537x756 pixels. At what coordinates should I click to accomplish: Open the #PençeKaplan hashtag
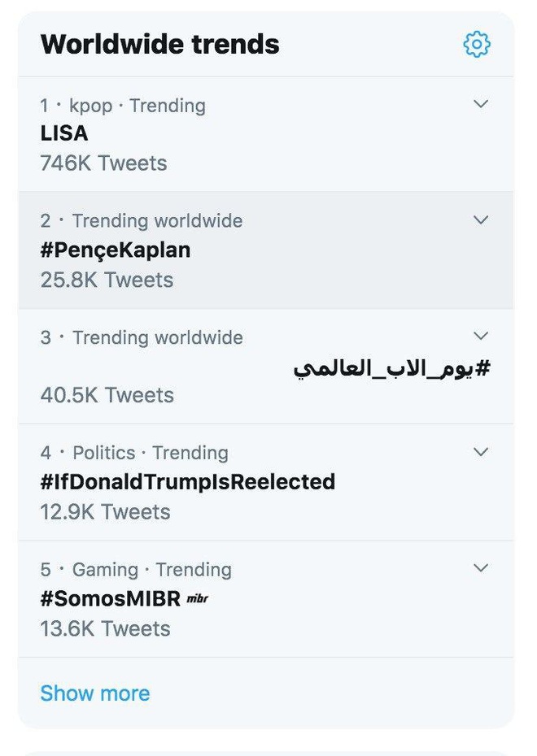116,250
